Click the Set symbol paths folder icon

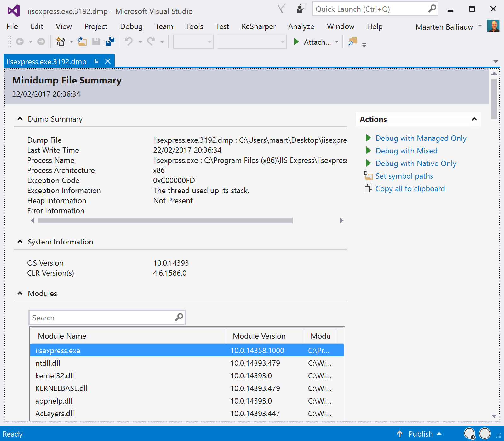pos(368,176)
